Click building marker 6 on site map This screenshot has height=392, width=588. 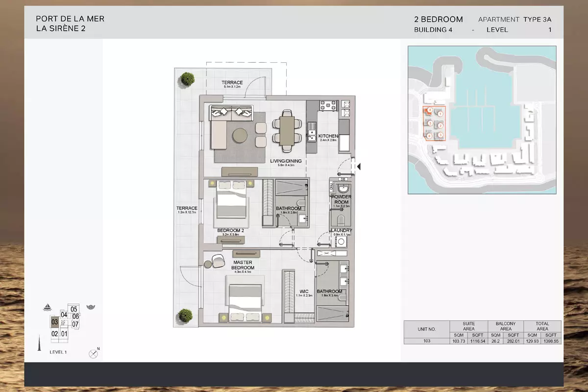pyautogui.click(x=429, y=136)
